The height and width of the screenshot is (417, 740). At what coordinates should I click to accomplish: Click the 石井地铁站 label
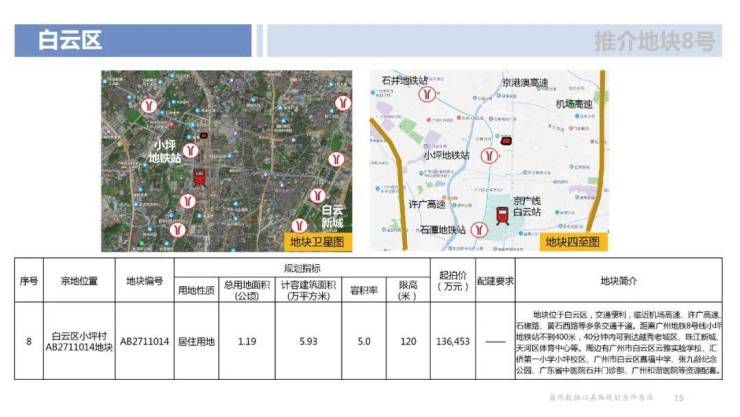click(404, 81)
